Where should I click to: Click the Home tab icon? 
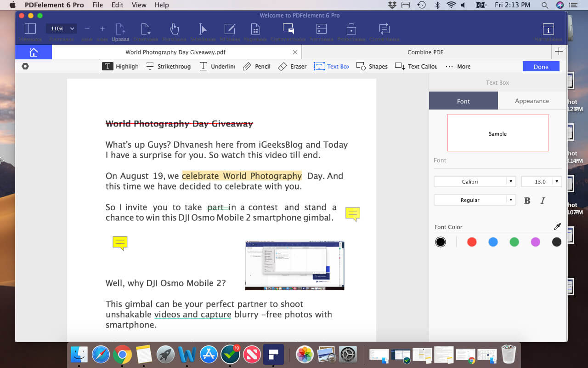click(34, 52)
